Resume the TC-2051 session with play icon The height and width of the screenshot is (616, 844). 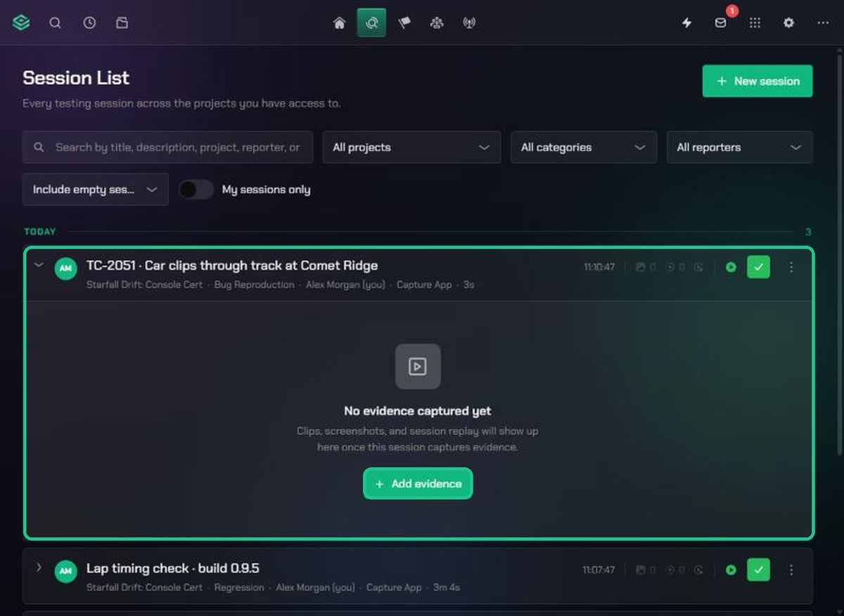[x=731, y=267]
